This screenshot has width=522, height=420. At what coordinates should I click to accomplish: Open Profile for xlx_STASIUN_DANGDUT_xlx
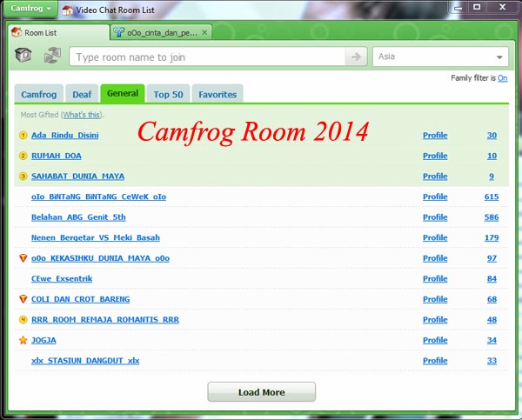(435, 361)
